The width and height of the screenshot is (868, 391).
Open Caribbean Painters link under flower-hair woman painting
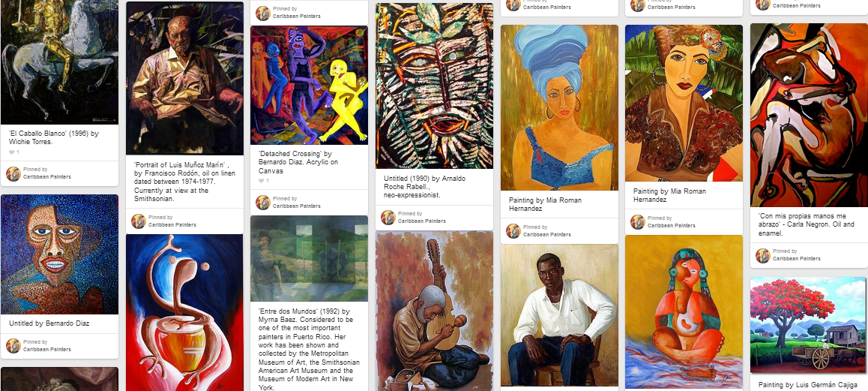click(671, 226)
